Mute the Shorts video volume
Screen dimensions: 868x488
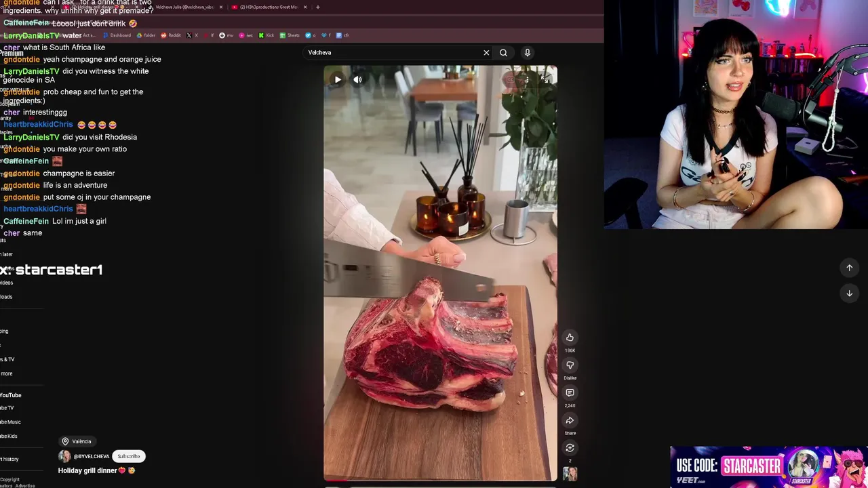[357, 79]
